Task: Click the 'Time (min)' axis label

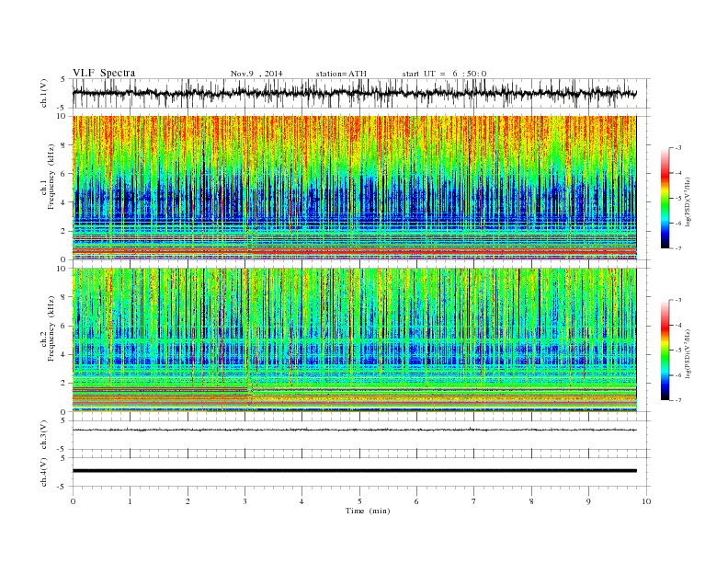Action: pos(368,511)
